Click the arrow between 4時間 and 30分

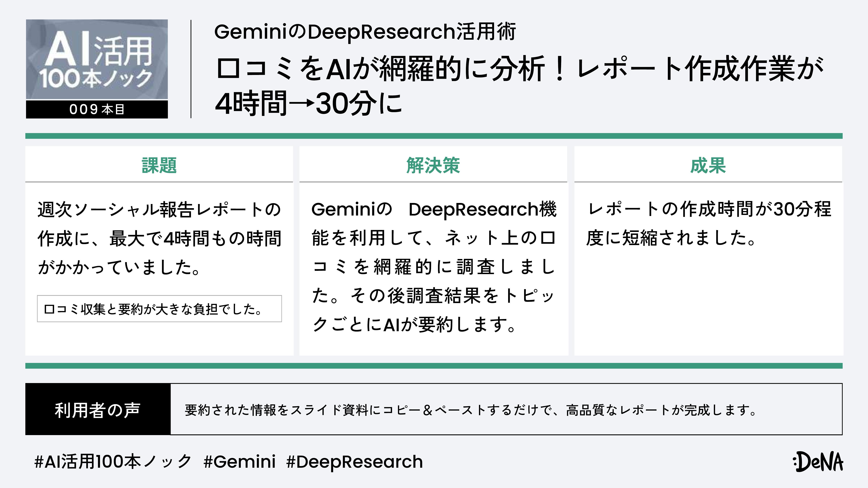pos(301,103)
